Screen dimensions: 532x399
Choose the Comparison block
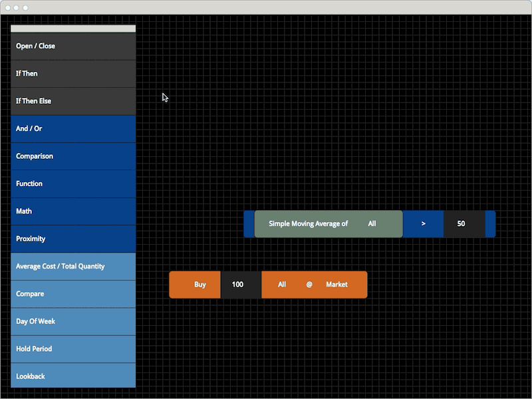(73, 156)
